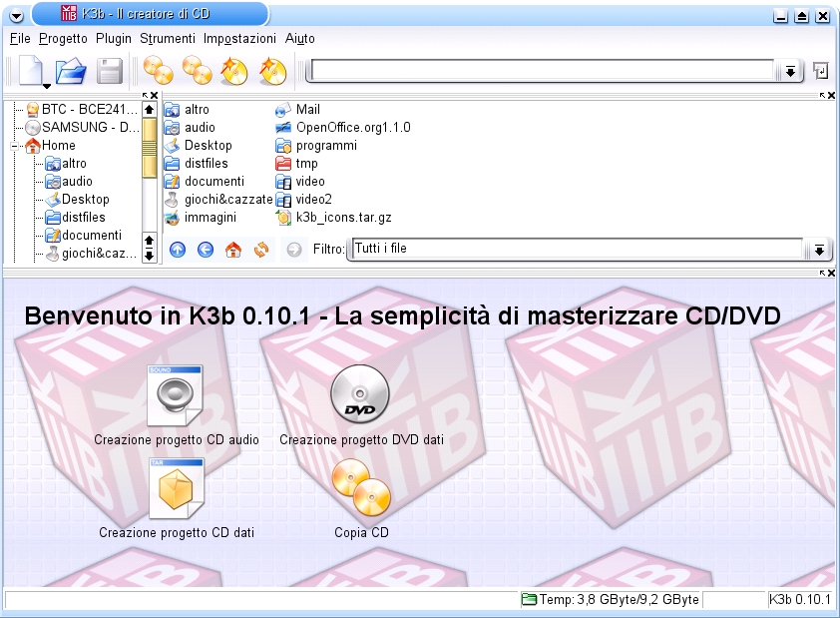This screenshot has height=618, width=840.
Task: Click the Open project folder icon
Action: [x=71, y=70]
